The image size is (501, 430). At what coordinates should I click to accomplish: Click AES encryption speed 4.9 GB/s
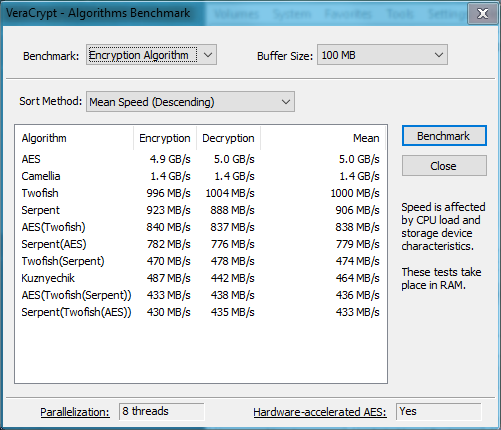tap(170, 159)
